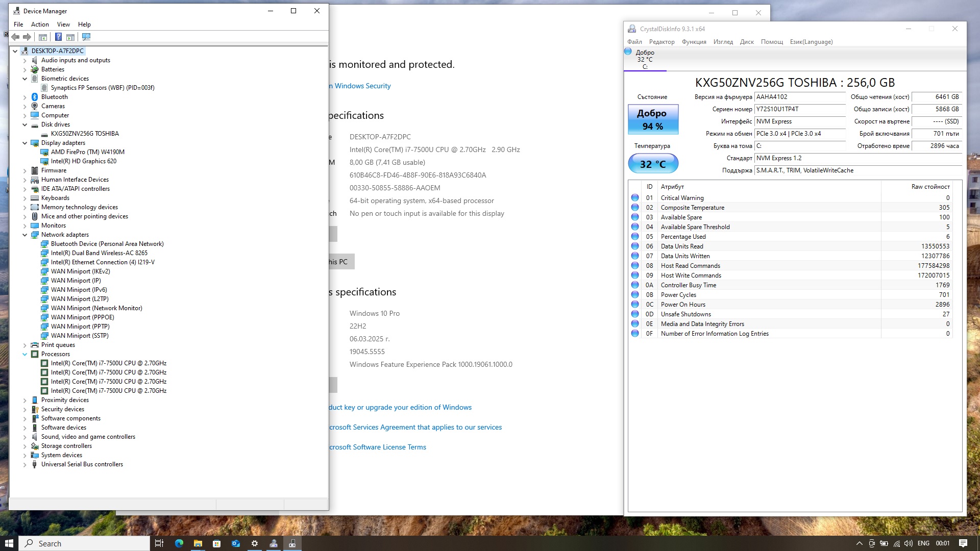Open Outlook from taskbar
The height and width of the screenshot is (551, 980).
coord(236,543)
